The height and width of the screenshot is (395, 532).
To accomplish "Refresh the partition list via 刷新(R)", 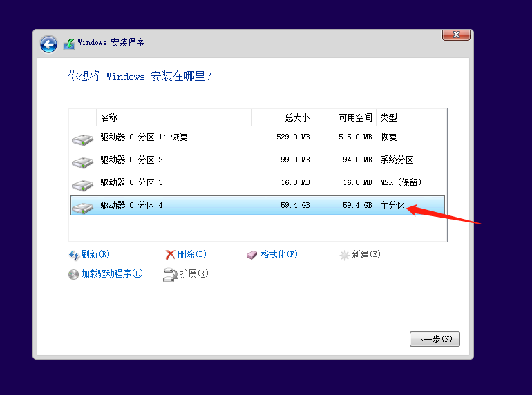I will point(95,254).
